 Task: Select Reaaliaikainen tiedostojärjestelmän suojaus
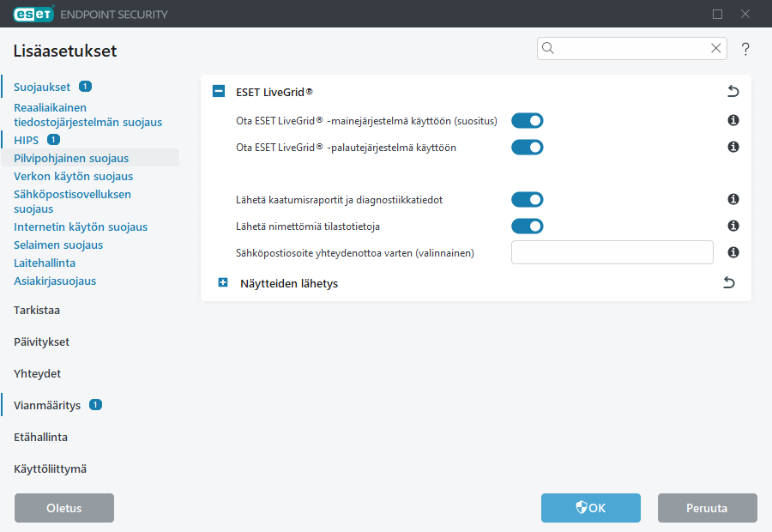point(87,115)
